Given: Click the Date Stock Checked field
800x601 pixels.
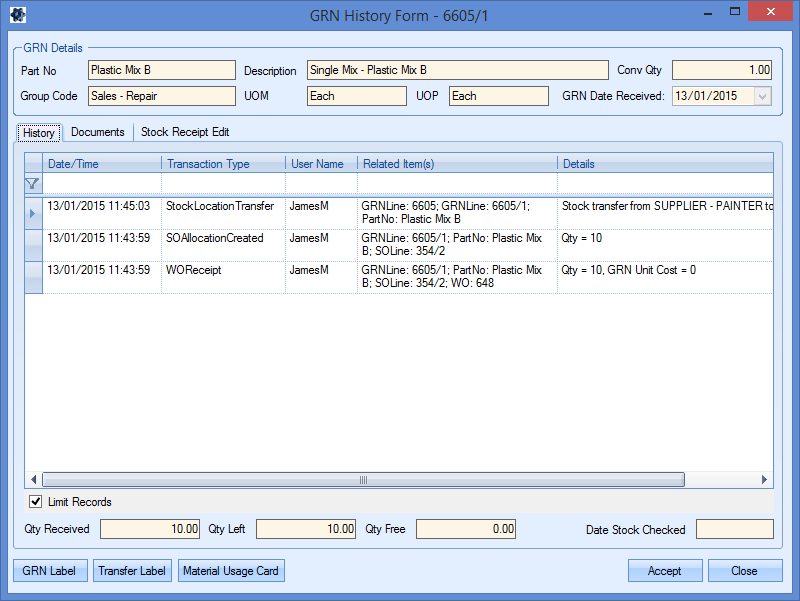Looking at the screenshot, I should pyautogui.click(x=734, y=529).
